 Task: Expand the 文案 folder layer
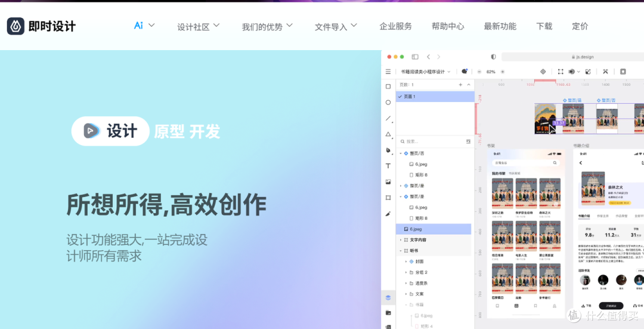pos(406,294)
